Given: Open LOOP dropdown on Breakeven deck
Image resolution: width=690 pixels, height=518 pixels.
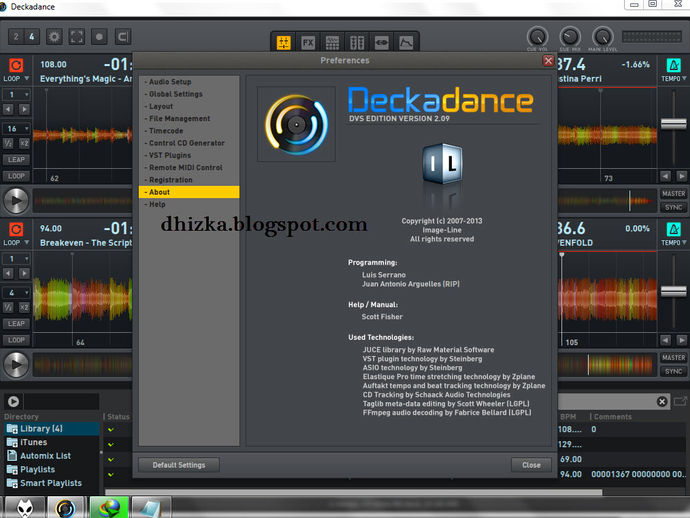Looking at the screenshot, I should (16, 243).
